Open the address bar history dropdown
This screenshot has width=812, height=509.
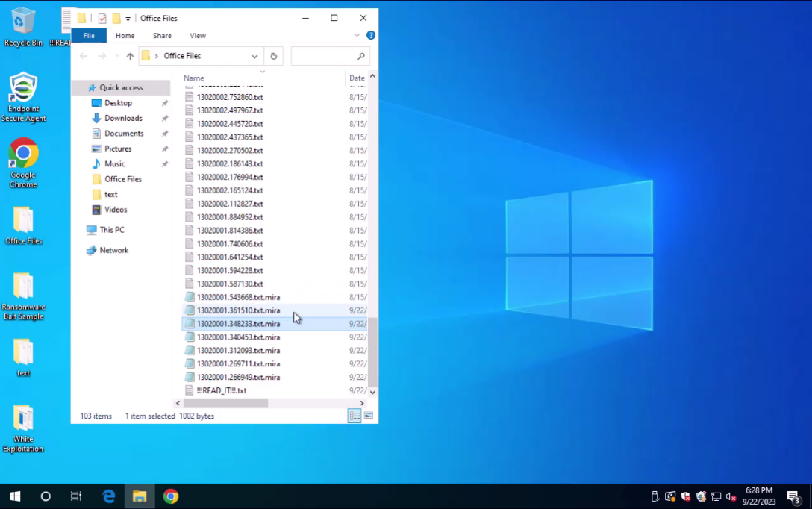pyautogui.click(x=254, y=56)
